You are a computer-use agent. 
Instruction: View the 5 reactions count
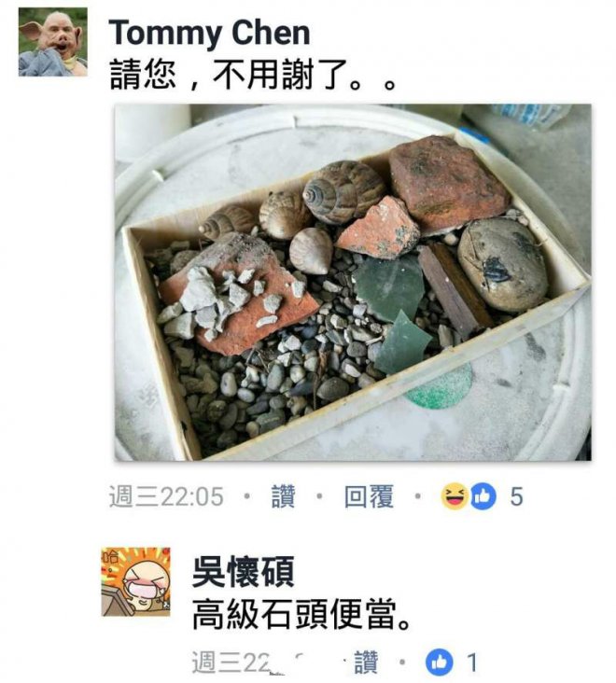pyautogui.click(x=516, y=497)
